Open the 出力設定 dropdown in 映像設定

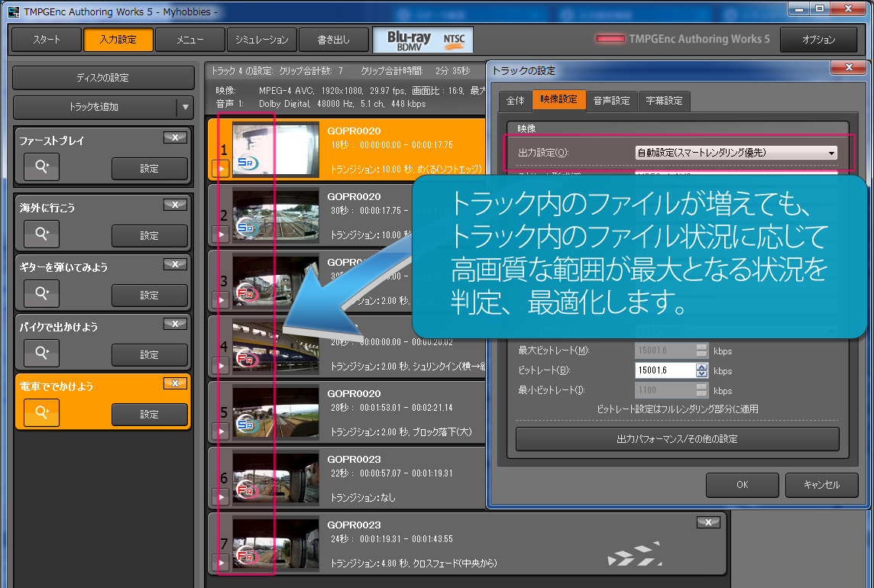[830, 152]
